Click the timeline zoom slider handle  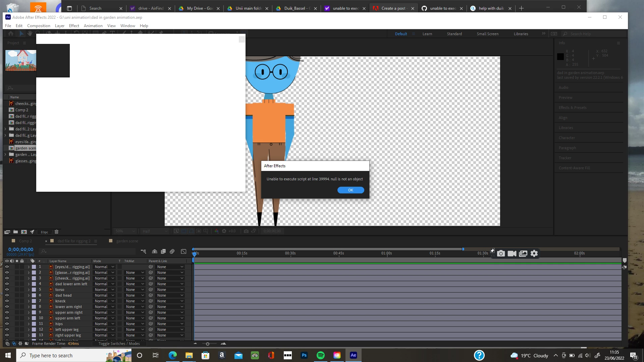(x=207, y=344)
